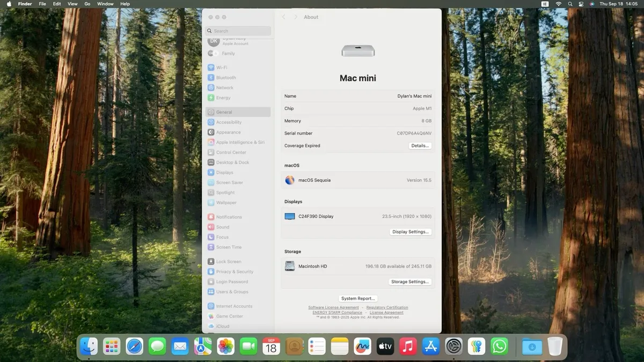Select Internet Accounts in the sidebar
Viewport: 644px width, 362px height.
tap(238, 306)
